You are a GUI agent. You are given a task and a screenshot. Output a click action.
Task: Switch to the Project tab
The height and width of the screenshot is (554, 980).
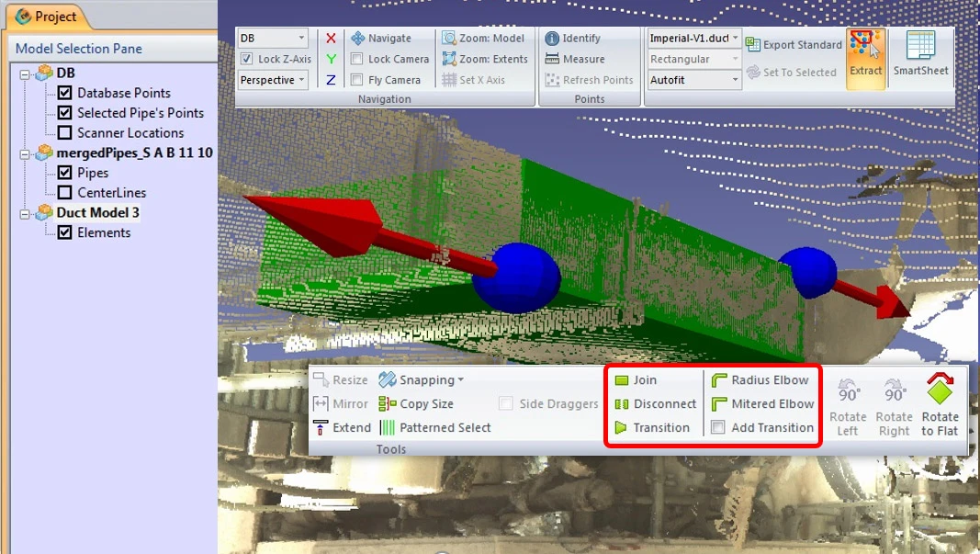[x=48, y=16]
